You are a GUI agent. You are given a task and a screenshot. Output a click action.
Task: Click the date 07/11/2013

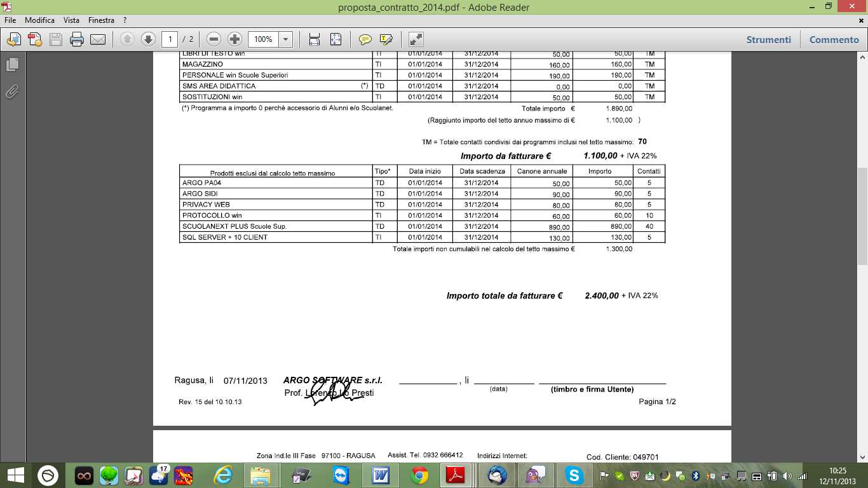tap(245, 381)
